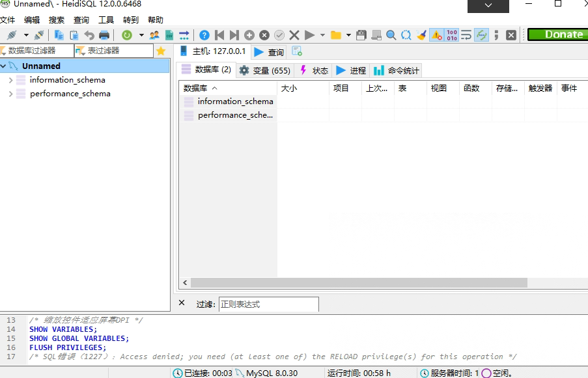Click the green Donate button
588x378 pixels.
[x=559, y=34]
